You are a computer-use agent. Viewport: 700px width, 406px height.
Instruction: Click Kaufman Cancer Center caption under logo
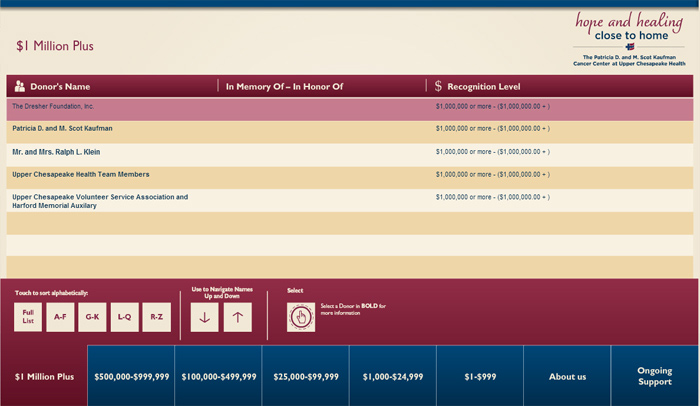(629, 60)
